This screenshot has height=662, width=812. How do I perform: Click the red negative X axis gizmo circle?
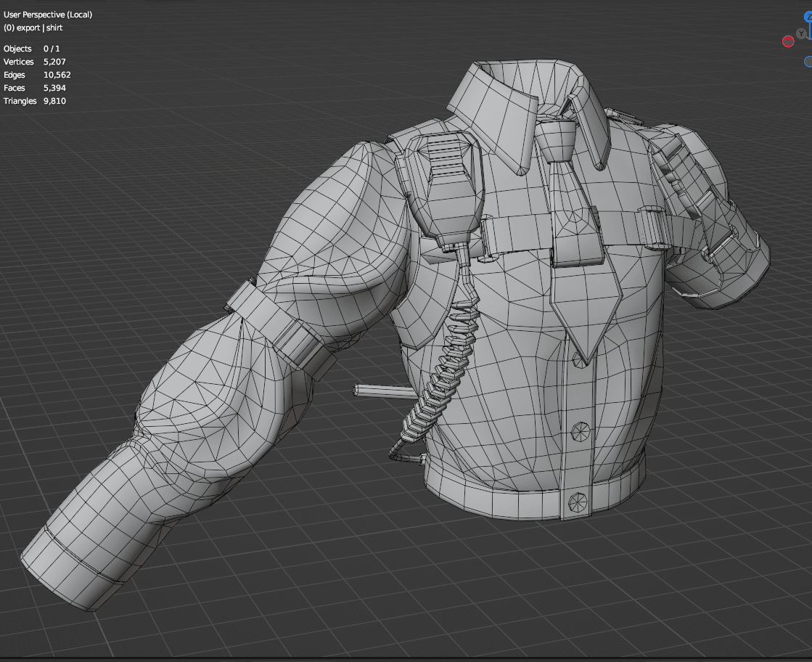tap(787, 41)
